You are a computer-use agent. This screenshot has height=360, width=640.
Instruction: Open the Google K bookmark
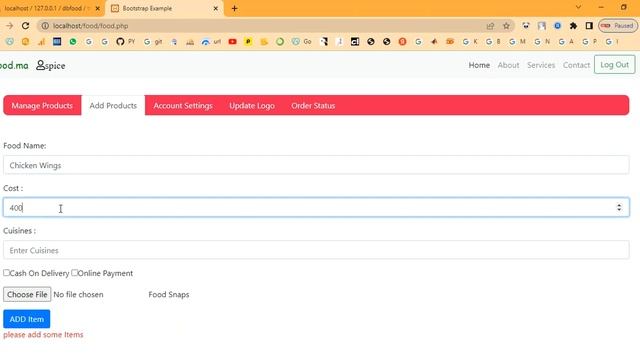point(470,42)
